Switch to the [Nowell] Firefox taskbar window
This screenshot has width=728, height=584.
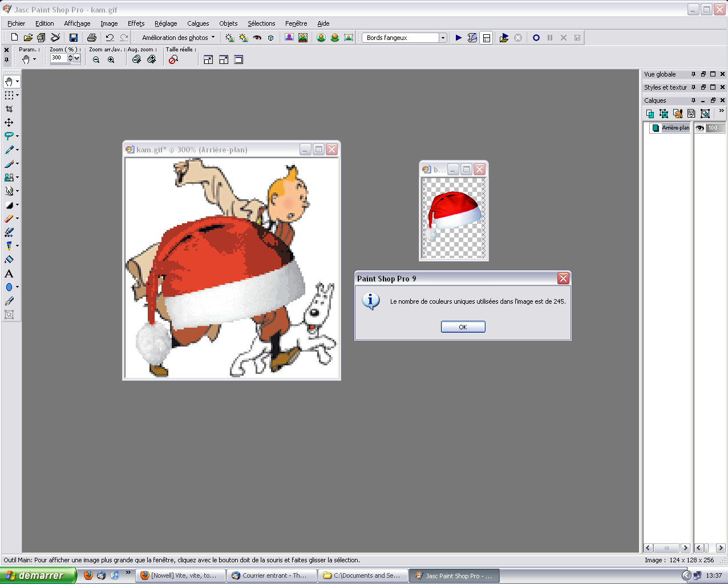(x=181, y=575)
